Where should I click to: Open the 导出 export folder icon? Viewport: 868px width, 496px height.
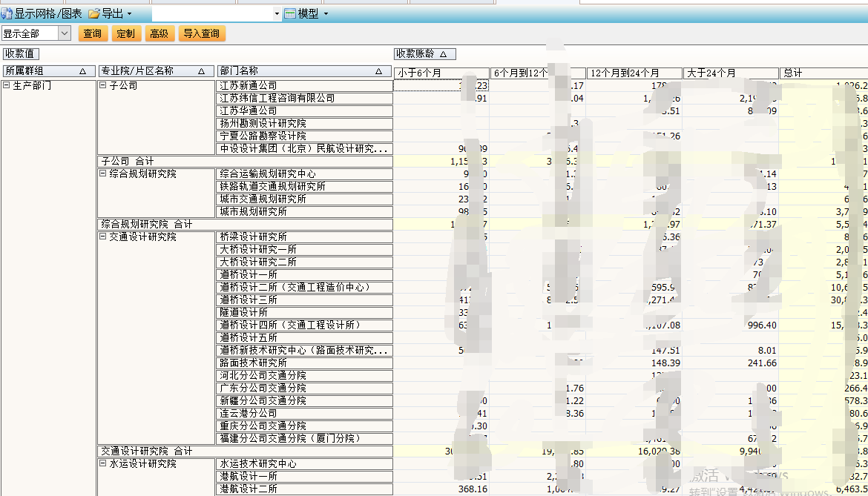point(93,14)
